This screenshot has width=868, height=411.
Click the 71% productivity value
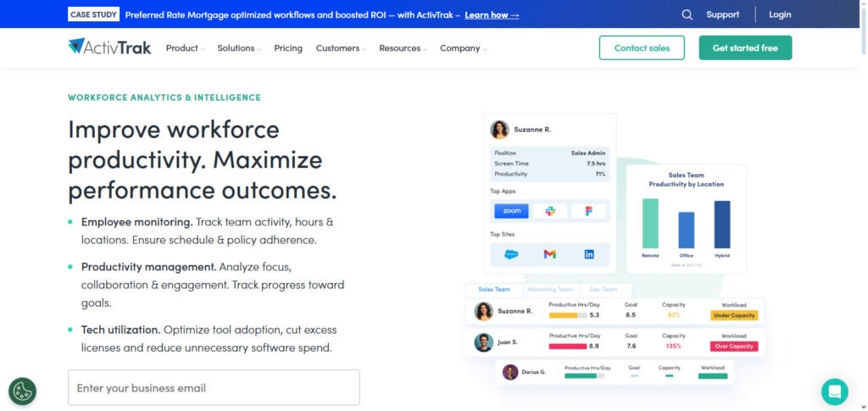(x=600, y=174)
